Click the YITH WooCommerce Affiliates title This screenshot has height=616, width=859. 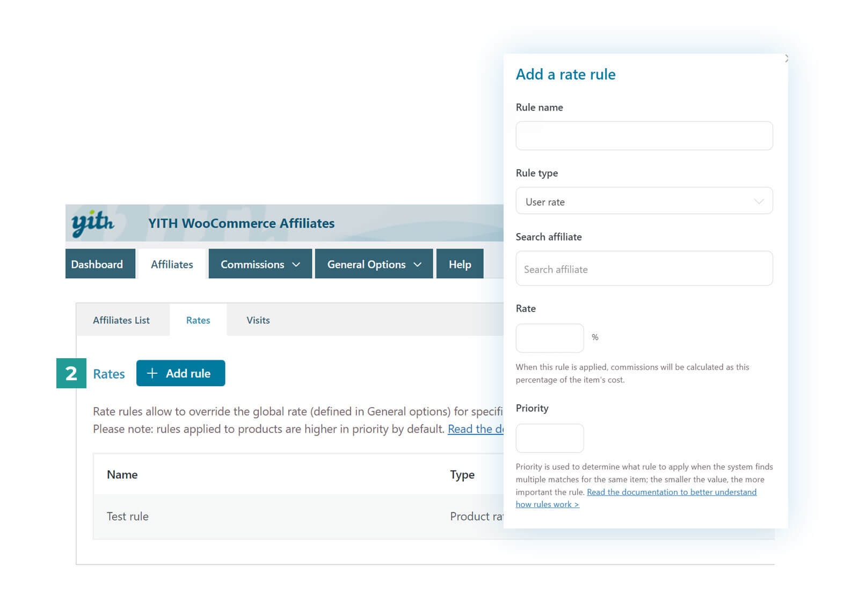click(x=242, y=223)
